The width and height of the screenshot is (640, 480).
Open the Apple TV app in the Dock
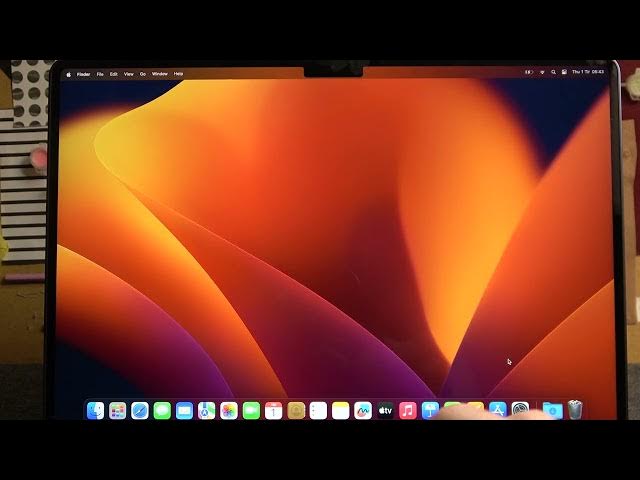tap(385, 411)
